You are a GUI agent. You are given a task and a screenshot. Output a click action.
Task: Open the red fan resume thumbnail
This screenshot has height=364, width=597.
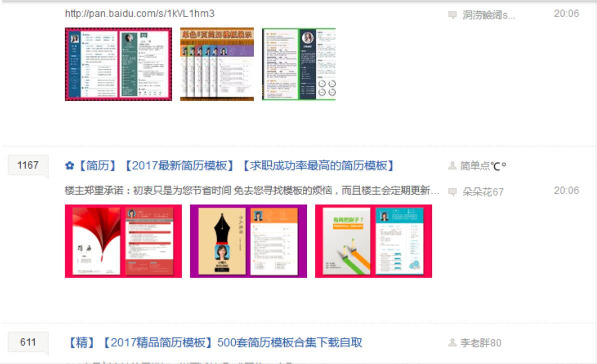pyautogui.click(x=123, y=241)
